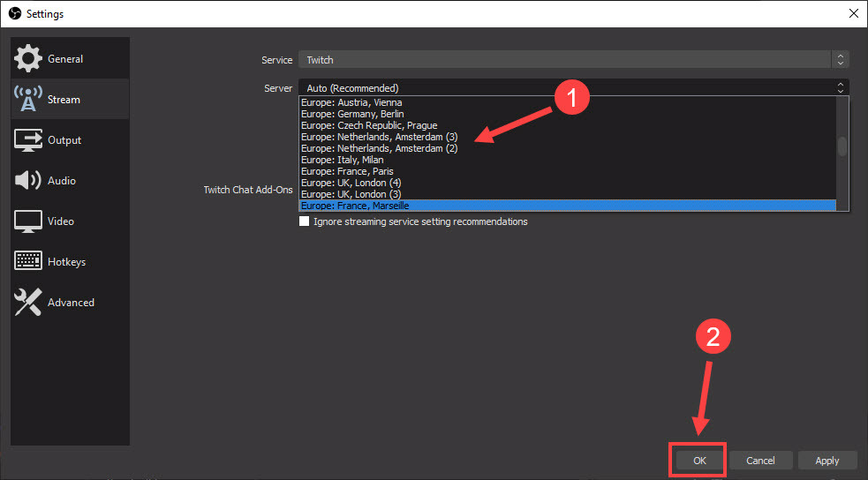Expand the Service dropdown showing Twitch
Image resolution: width=868 pixels, height=480 pixels.
pos(573,60)
